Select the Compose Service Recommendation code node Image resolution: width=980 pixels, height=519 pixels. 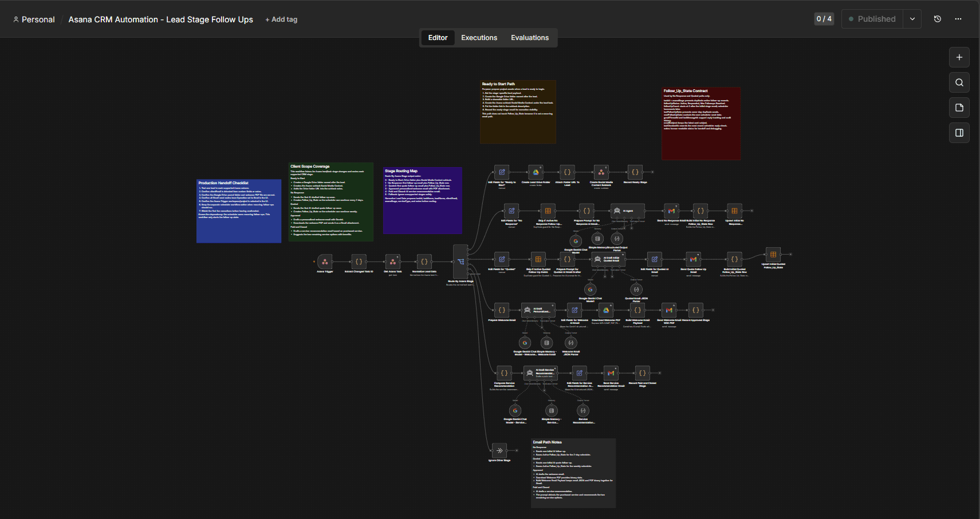click(x=504, y=373)
